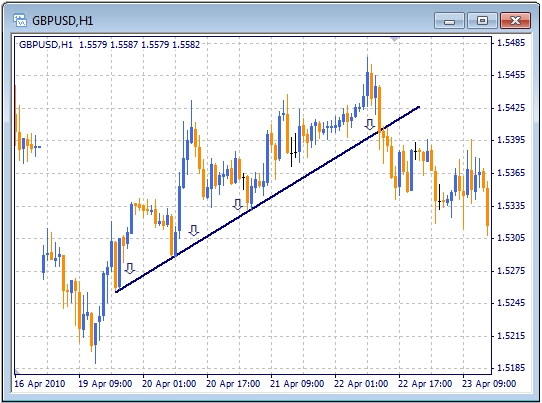Close the GBPUSD,H1 chart window
This screenshot has width=542, height=403.
515,21
